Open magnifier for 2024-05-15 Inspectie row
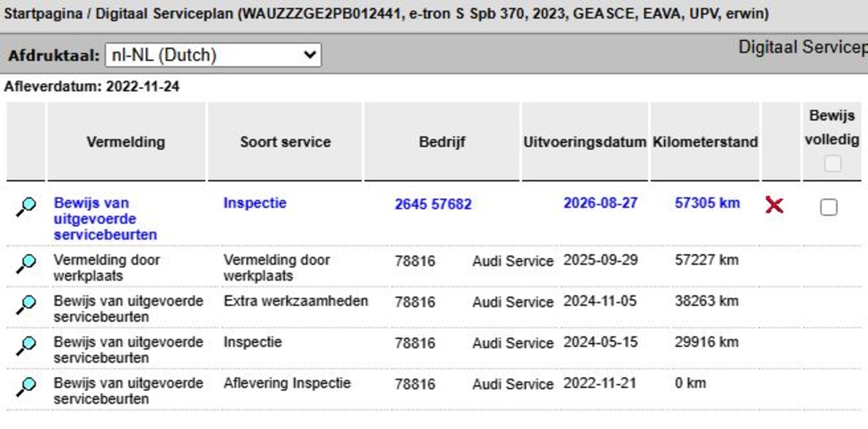 pos(26,346)
